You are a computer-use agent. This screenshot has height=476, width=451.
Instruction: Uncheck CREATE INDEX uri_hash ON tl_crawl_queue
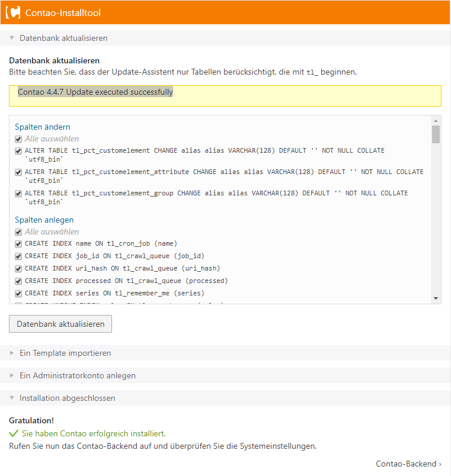pos(18,269)
